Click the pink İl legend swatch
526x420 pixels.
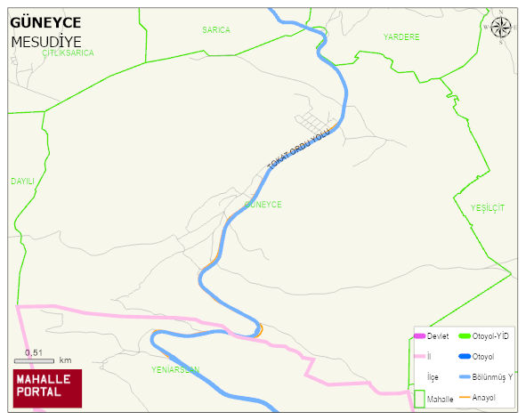pos(420,356)
